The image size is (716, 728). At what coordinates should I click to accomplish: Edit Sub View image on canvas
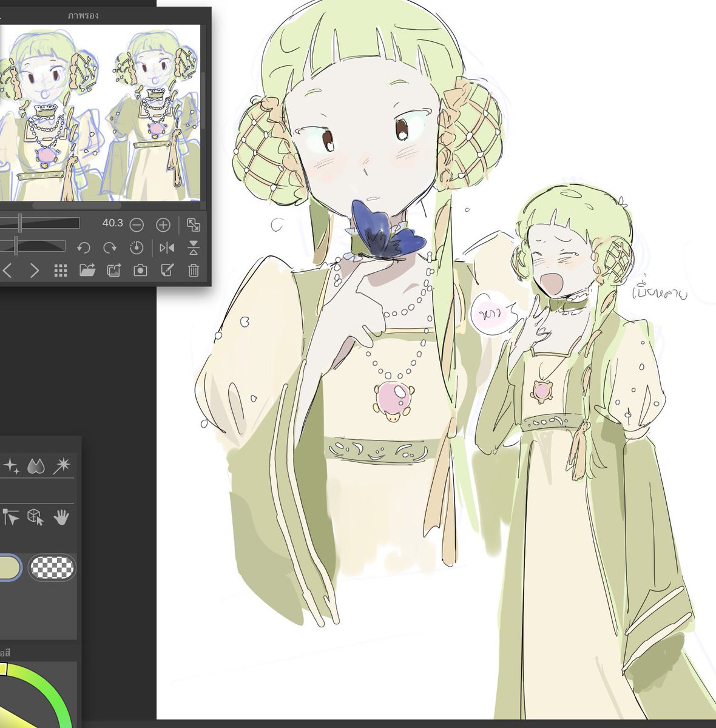[x=167, y=271]
